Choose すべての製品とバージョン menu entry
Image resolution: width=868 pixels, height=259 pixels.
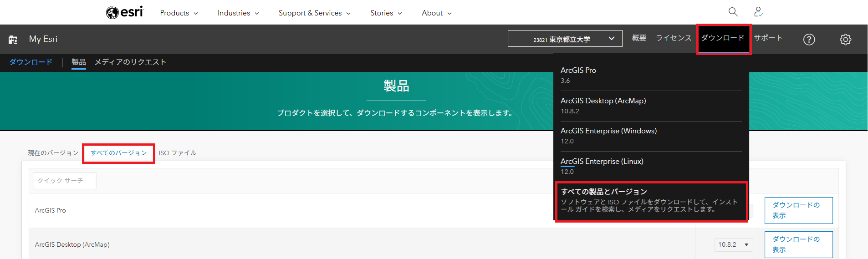[650, 201]
